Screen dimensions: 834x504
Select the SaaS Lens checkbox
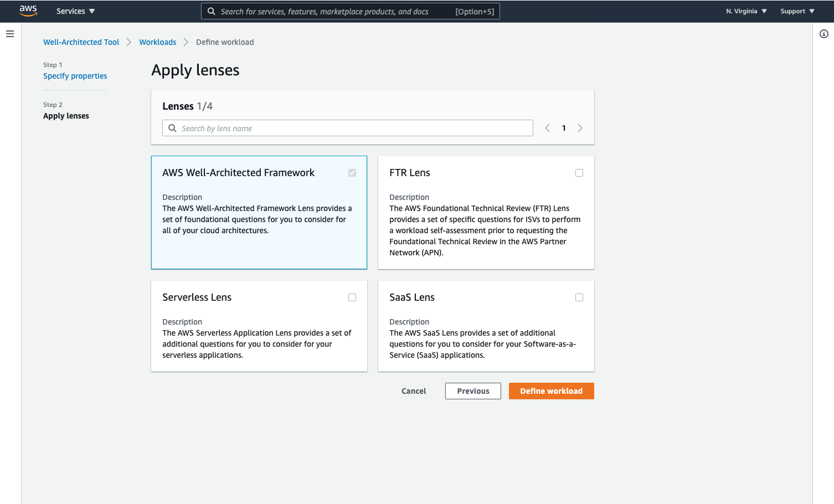pyautogui.click(x=579, y=297)
